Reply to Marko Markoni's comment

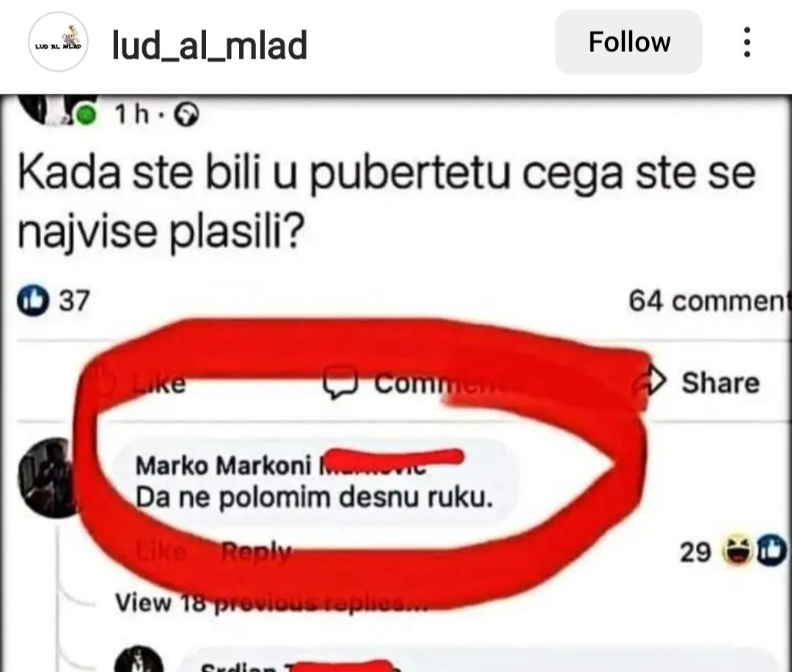256,551
